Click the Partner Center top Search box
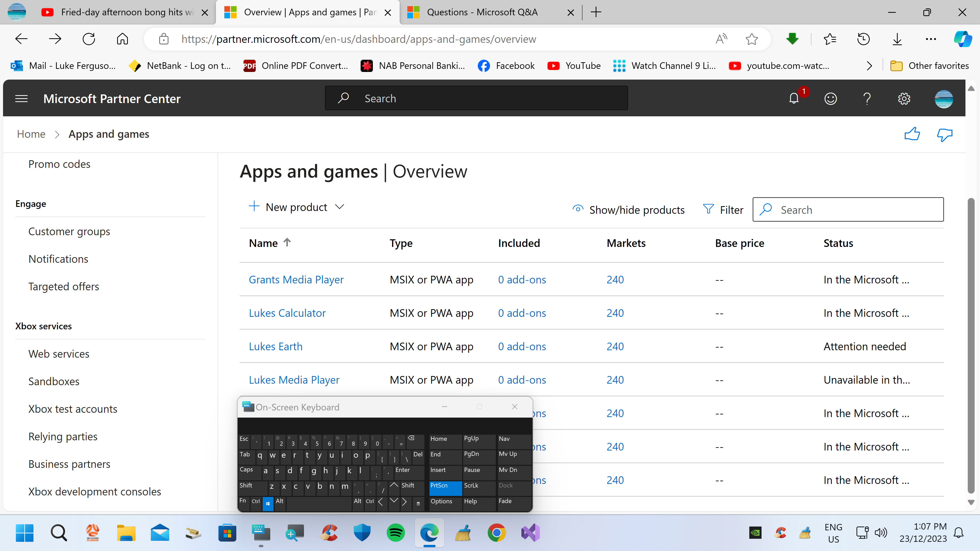Screen dimensions: 980x551 [476, 98]
